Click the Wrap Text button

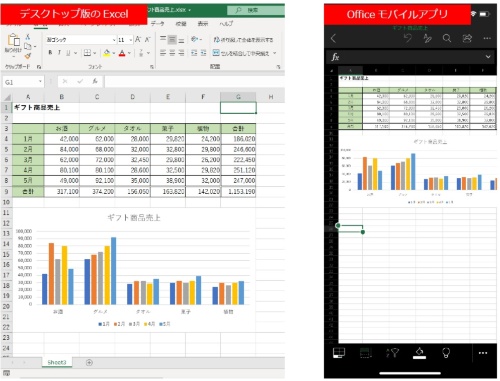243,40
